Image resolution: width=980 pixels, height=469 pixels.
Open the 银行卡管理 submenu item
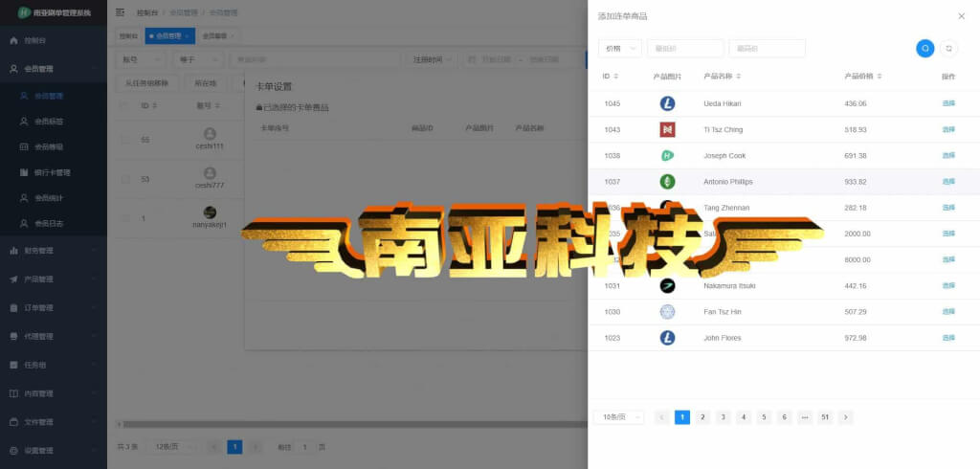tap(54, 172)
